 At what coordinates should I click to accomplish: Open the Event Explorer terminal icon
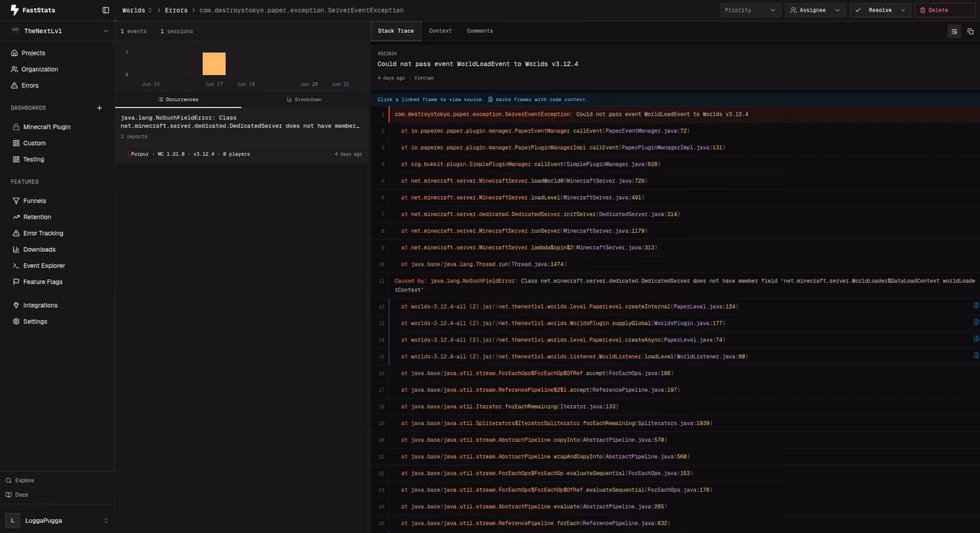16,266
